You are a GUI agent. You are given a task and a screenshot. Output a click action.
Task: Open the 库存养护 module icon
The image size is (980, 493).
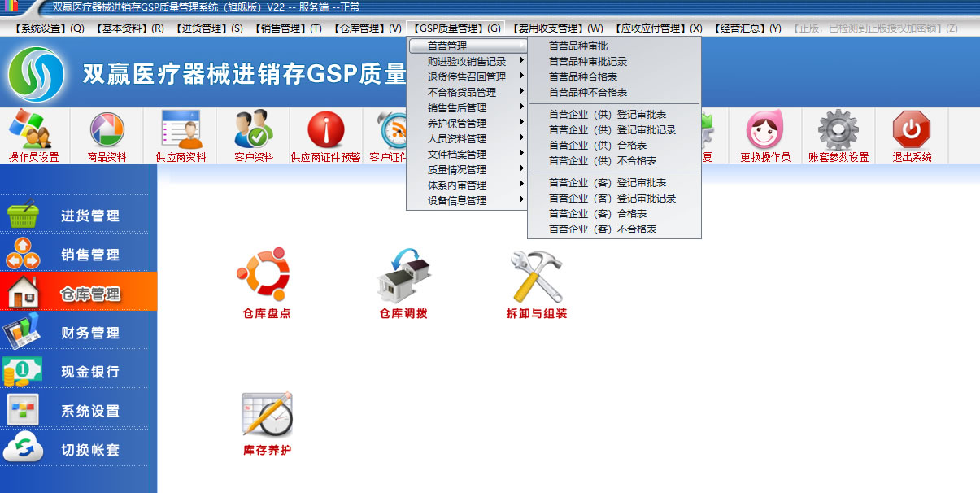pos(266,421)
